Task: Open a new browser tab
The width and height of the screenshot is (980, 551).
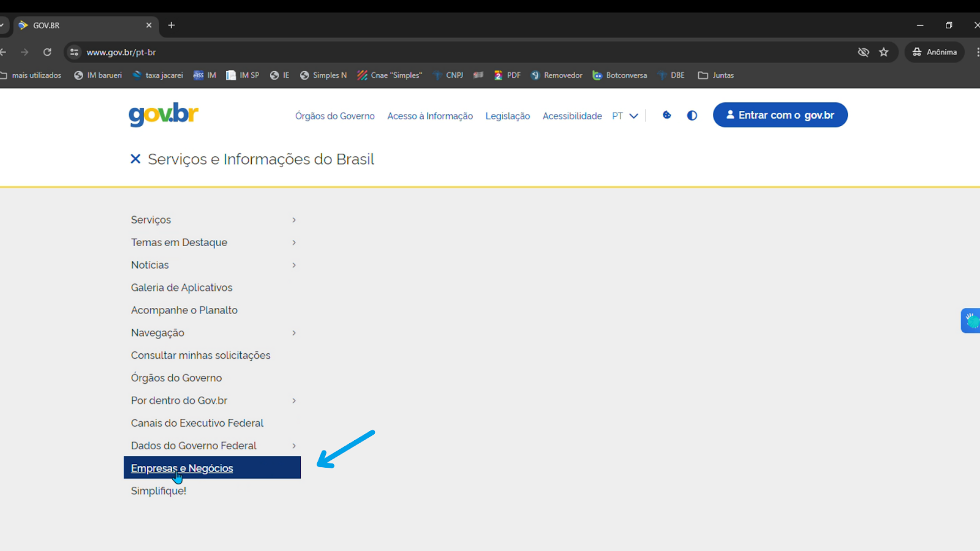Action: 171,25
